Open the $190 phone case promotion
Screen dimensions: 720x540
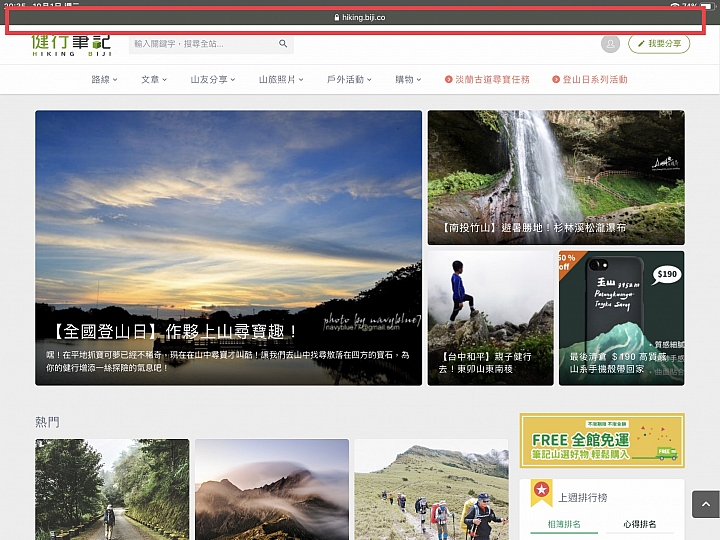pyautogui.click(x=622, y=318)
